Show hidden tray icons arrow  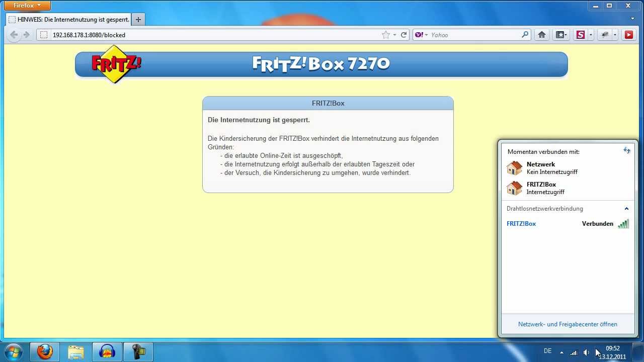561,352
